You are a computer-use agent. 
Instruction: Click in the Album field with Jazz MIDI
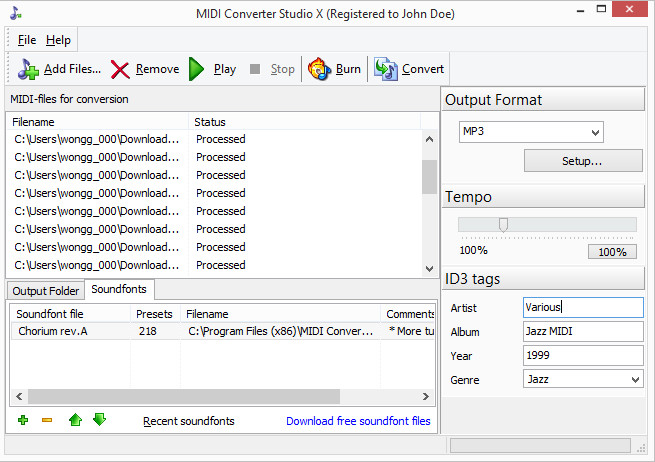(x=583, y=331)
